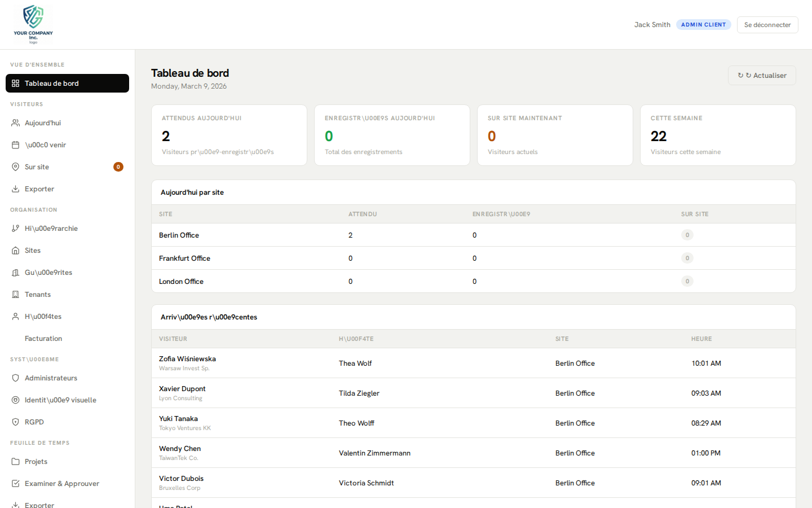Click the Tableau de bord grid icon
The height and width of the screenshot is (508, 812).
coord(16,84)
